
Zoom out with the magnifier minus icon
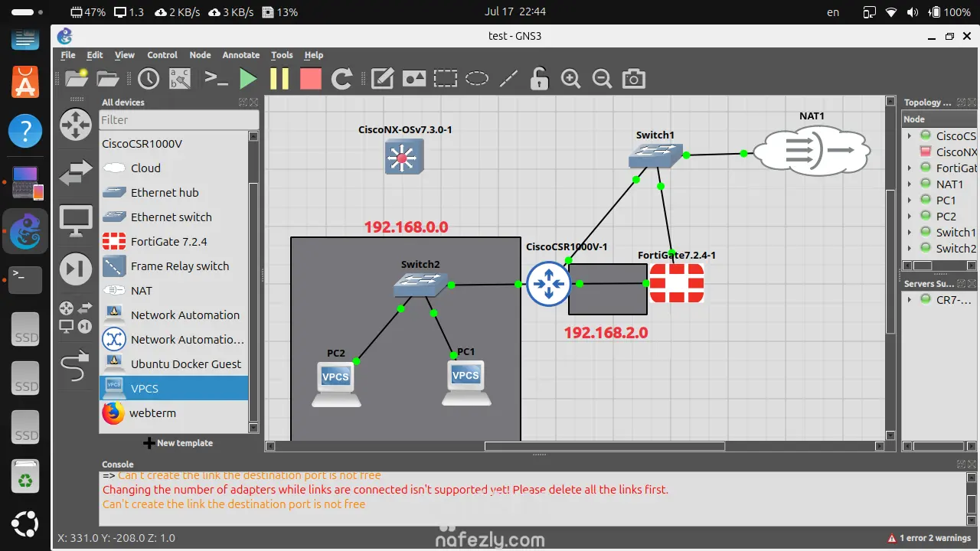(602, 78)
